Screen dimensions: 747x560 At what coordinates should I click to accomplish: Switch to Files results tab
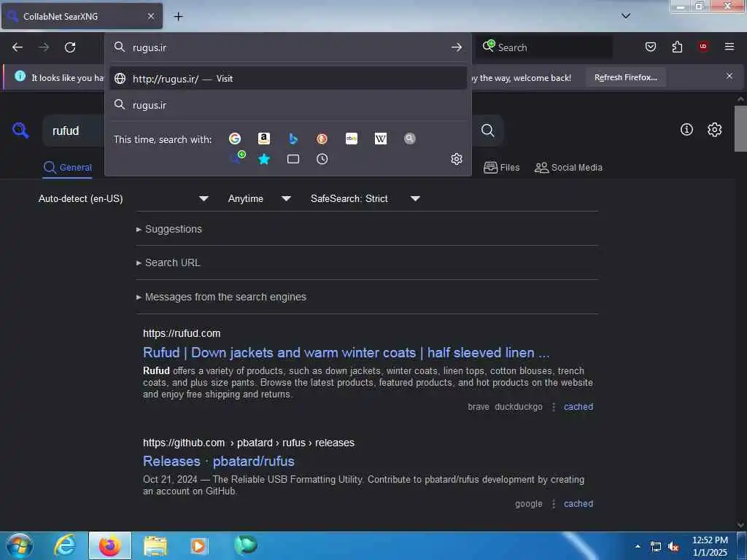coord(501,168)
